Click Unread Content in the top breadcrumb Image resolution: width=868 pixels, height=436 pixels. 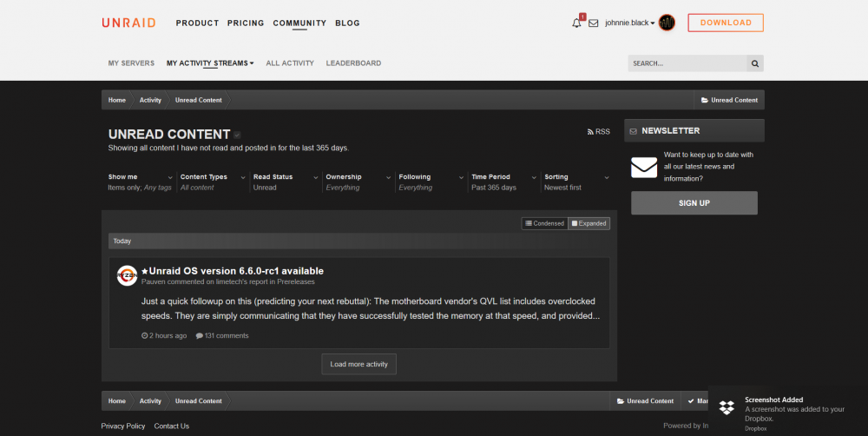198,100
